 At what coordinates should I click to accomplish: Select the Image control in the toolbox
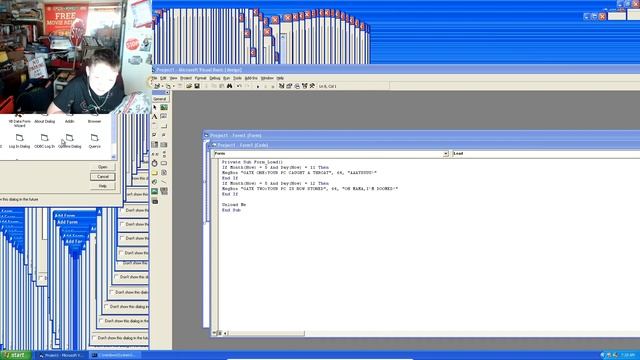click(x=155, y=191)
